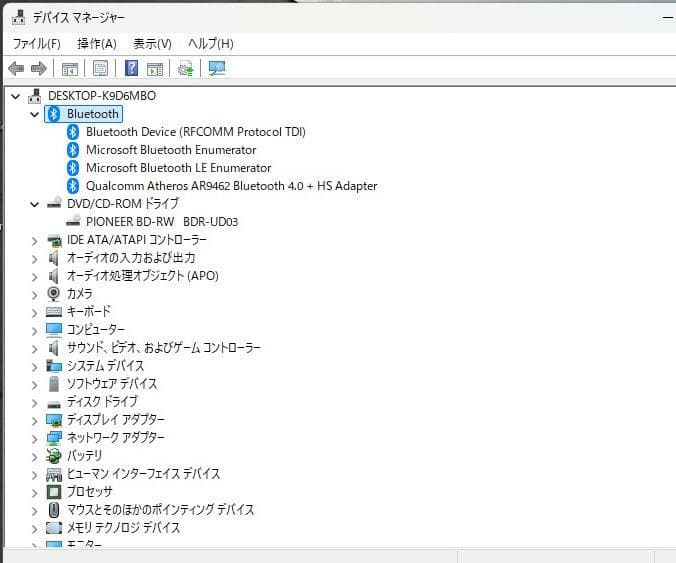Select Qualcomm Atheros AR9462 Bluetooth adapter
The image size is (676, 563).
tap(232, 186)
